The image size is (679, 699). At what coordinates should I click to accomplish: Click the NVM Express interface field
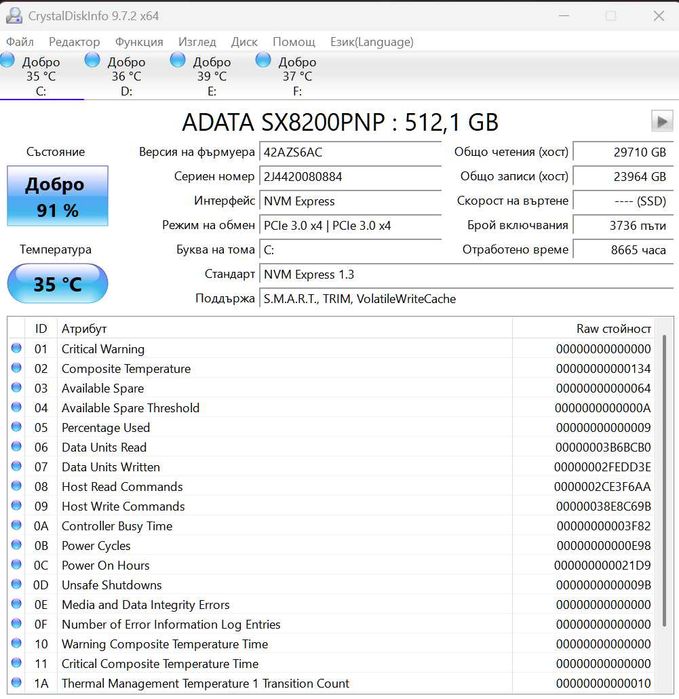[350, 201]
